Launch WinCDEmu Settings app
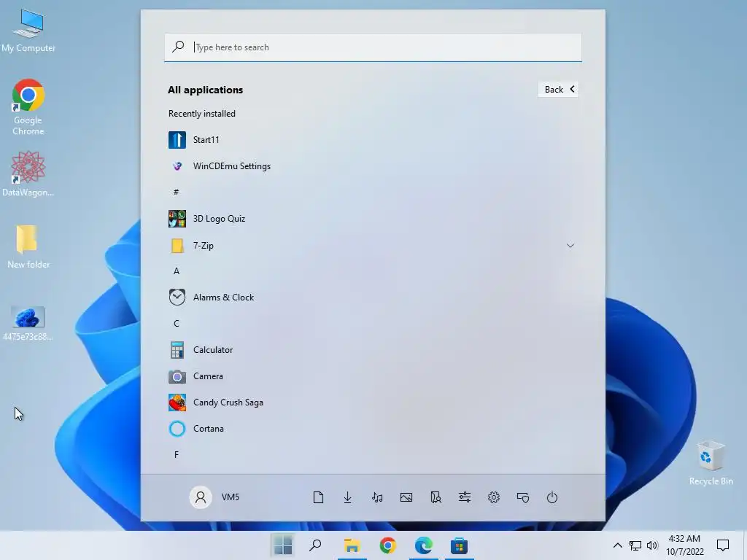This screenshot has width=747, height=560. 373,166
